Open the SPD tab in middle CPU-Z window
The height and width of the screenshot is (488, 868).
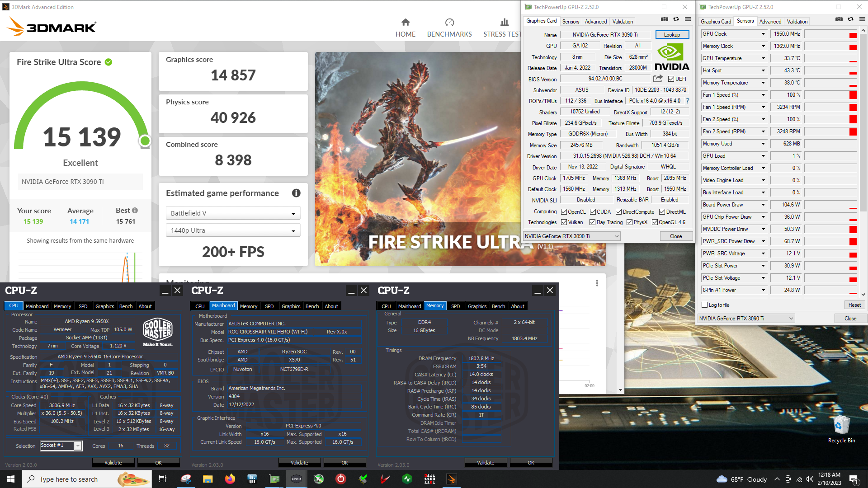click(269, 306)
